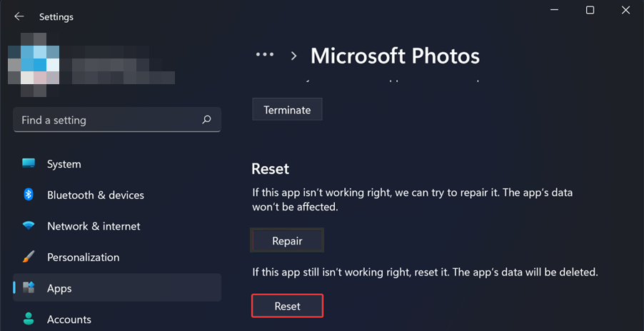Click the Apps grid icon in the sidebar

(x=29, y=288)
